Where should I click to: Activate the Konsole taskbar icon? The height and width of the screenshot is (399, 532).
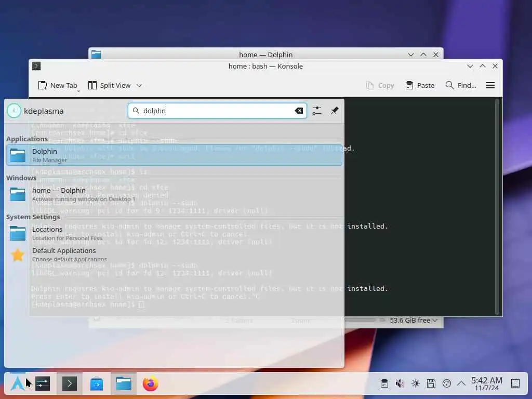pyautogui.click(x=70, y=384)
